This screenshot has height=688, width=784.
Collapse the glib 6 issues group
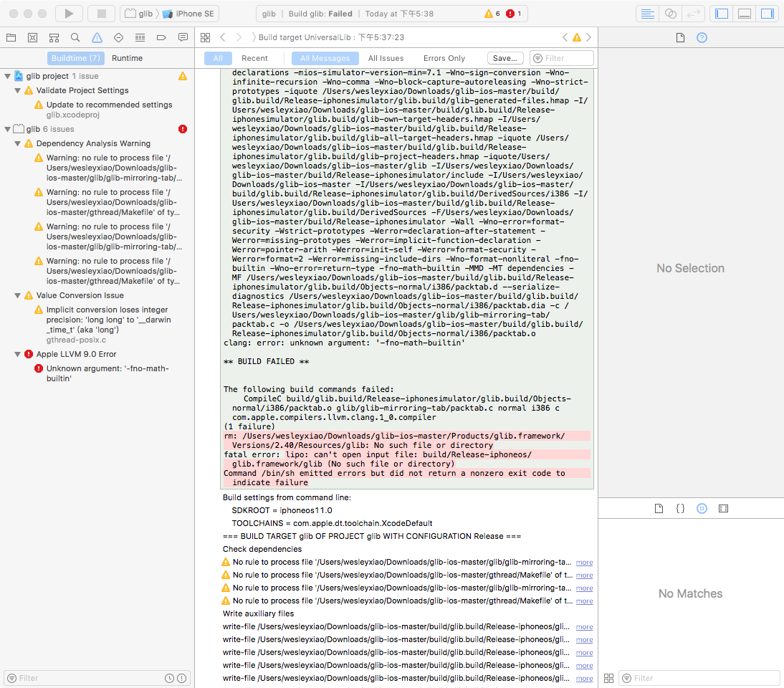7,129
